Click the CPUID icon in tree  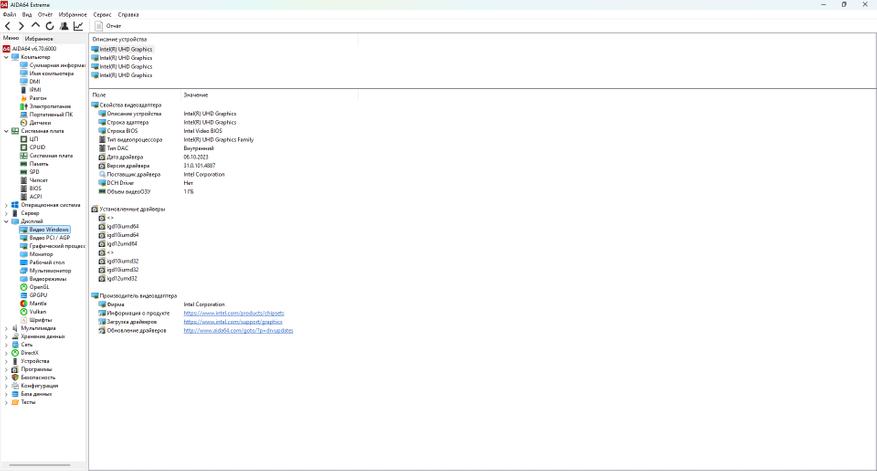(23, 147)
